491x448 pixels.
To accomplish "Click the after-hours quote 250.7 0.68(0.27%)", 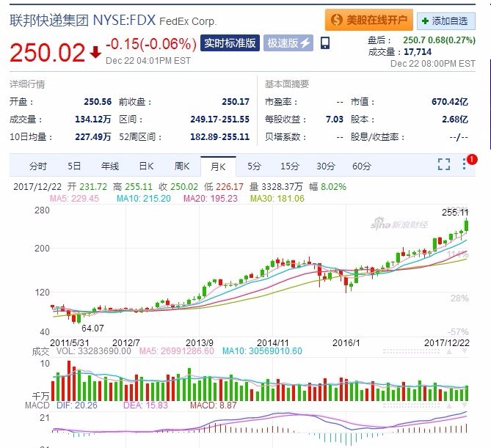I will [x=439, y=40].
